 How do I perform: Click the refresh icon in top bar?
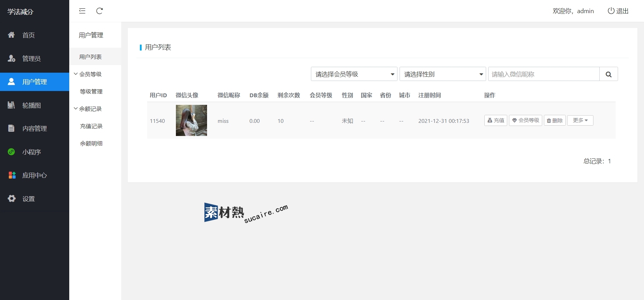click(x=99, y=11)
